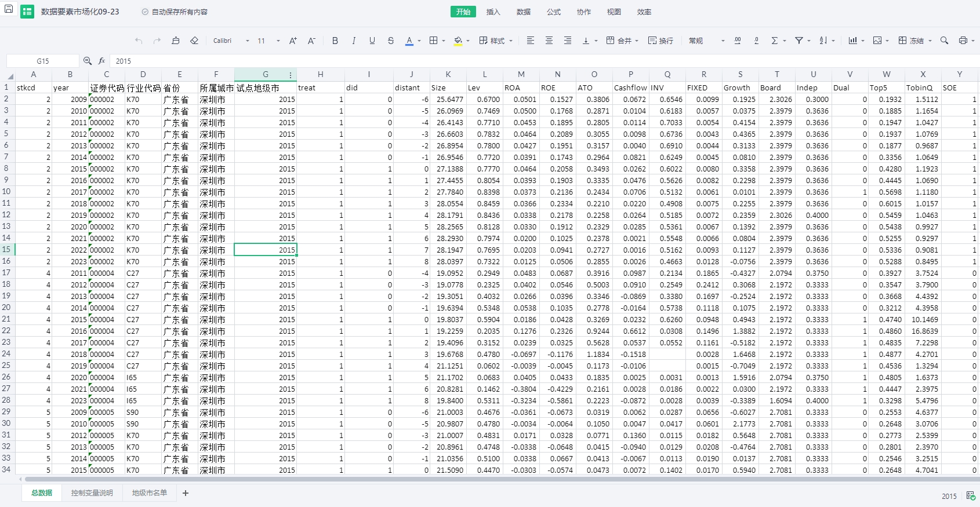Open the 公式 tab
This screenshot has width=980, height=507.
554,12
